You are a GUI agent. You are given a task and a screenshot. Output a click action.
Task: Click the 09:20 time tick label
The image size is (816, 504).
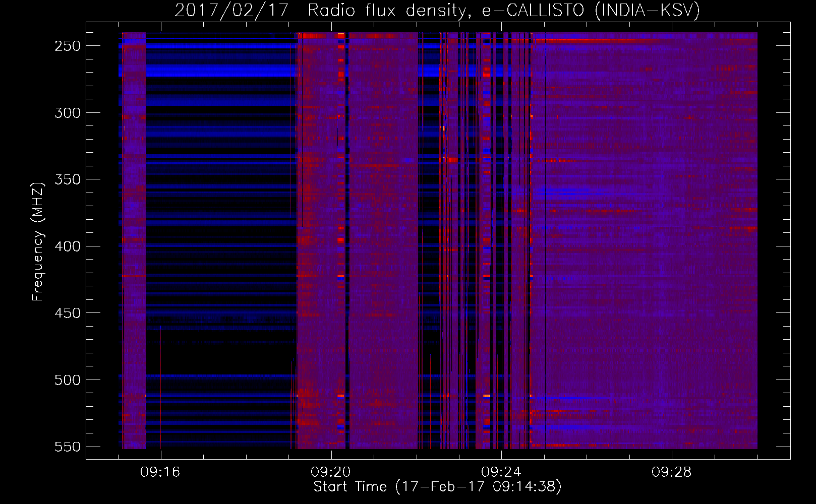click(331, 472)
